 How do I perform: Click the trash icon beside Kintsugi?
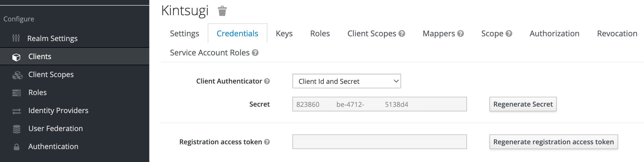(x=222, y=11)
